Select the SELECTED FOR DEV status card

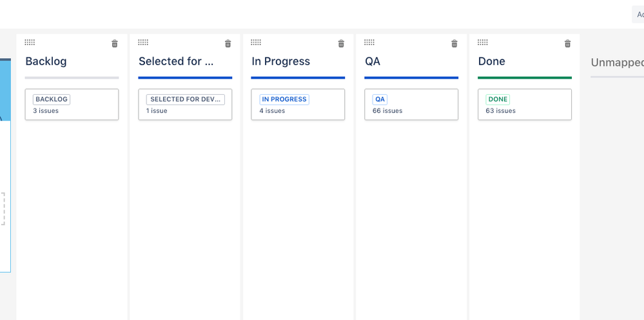coord(185,105)
